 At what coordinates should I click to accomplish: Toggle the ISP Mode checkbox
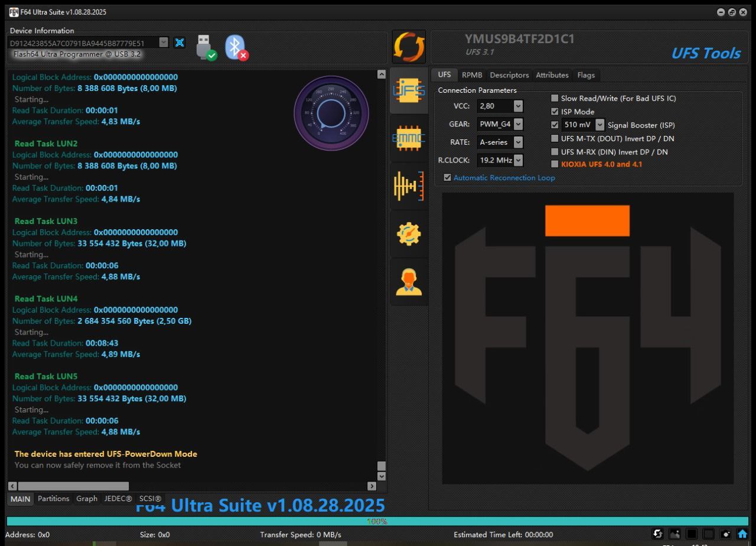point(555,112)
